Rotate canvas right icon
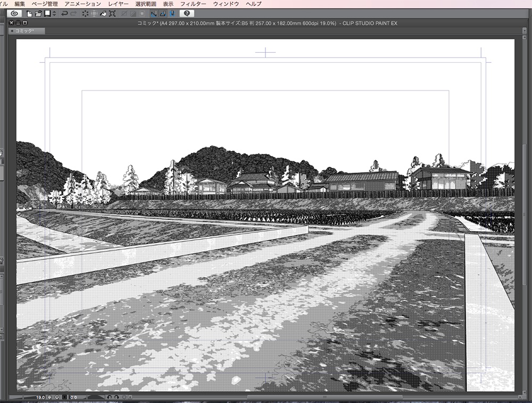 tap(117, 397)
